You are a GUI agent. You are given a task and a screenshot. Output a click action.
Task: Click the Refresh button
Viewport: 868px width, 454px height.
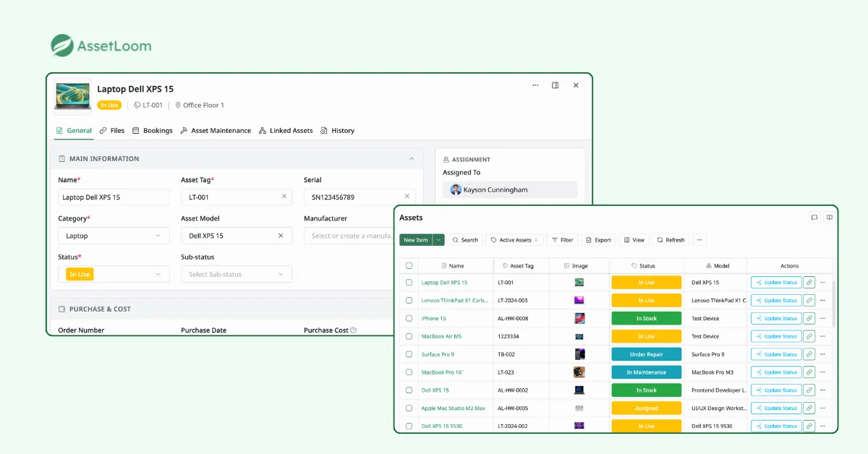[x=671, y=240]
